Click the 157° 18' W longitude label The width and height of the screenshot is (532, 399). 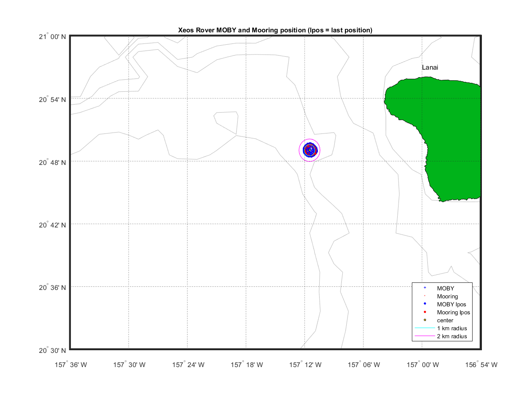coord(246,365)
